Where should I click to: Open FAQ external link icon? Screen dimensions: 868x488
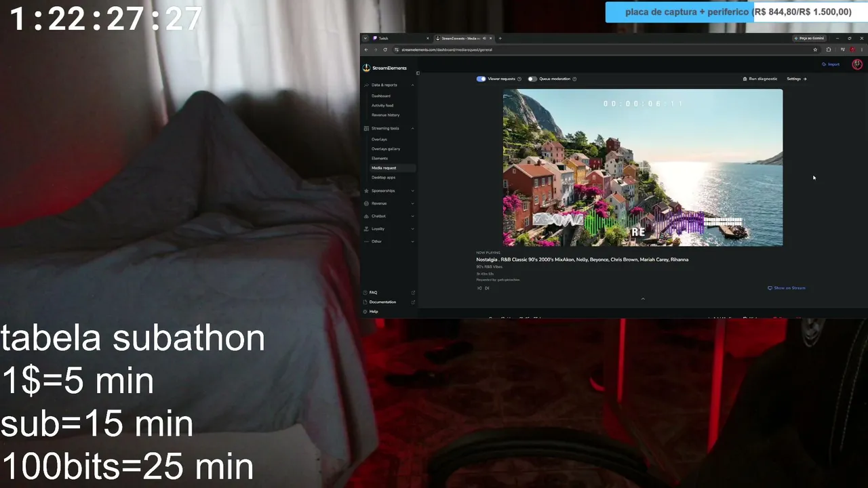click(x=413, y=293)
